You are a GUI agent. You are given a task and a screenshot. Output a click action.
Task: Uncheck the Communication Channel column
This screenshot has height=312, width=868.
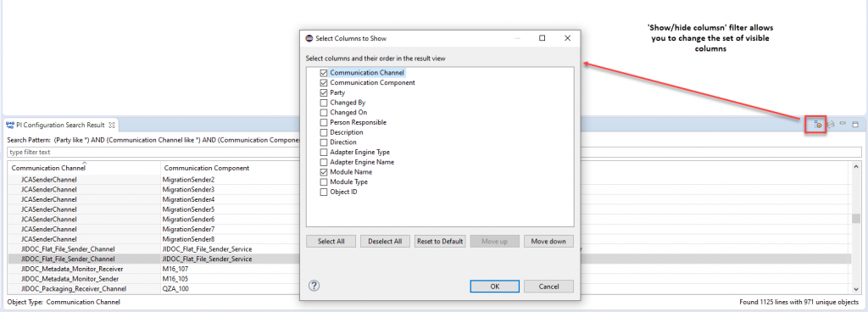pyautogui.click(x=324, y=73)
